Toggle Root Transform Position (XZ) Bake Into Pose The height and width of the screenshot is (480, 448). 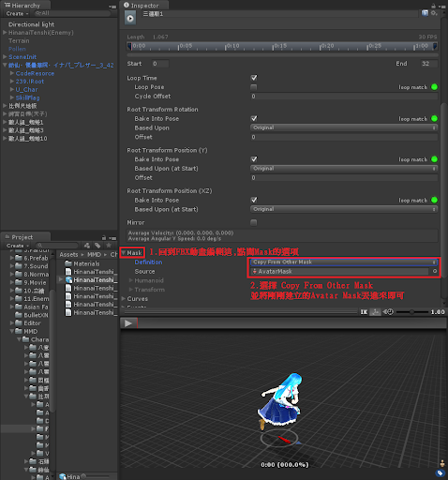click(x=254, y=200)
